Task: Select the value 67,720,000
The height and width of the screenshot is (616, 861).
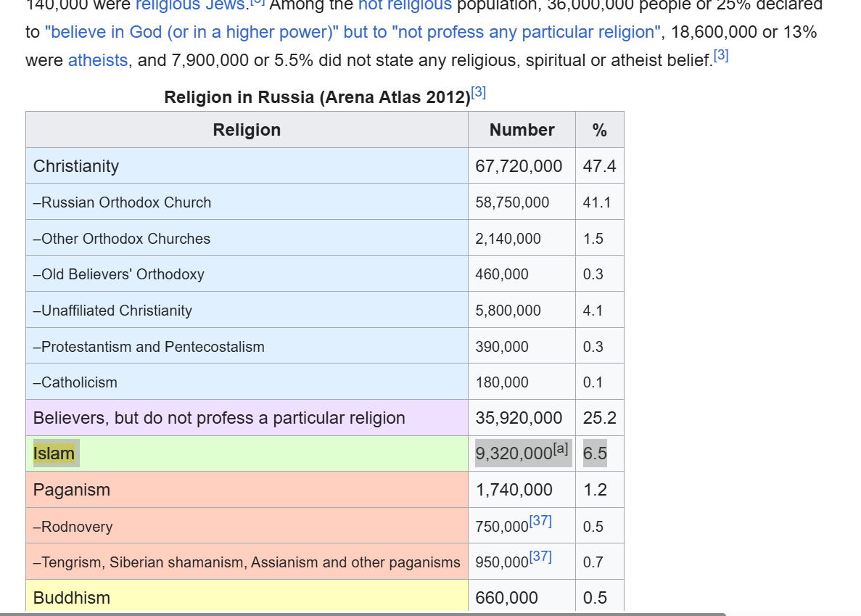Action: [519, 166]
